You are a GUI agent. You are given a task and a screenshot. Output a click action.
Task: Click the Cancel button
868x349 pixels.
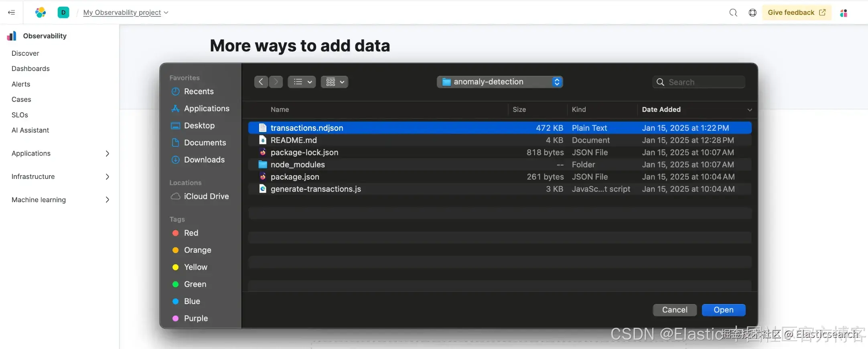pyautogui.click(x=674, y=310)
